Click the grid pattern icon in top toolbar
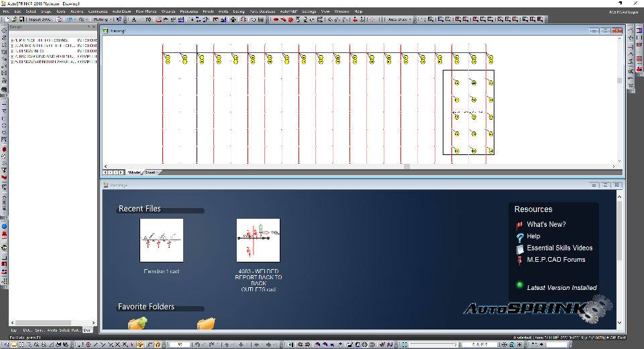This screenshot has height=349, width=644. (320, 19)
